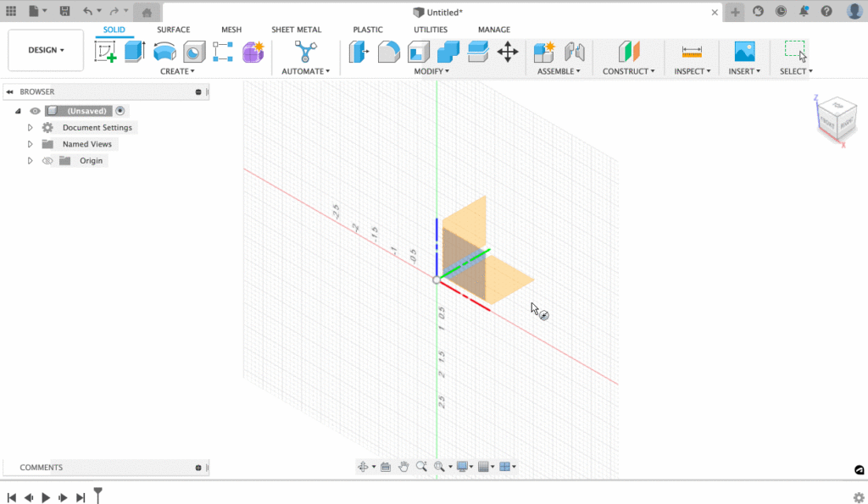This screenshot has width=868, height=504.
Task: Choose the Hole tool icon
Action: 194,52
